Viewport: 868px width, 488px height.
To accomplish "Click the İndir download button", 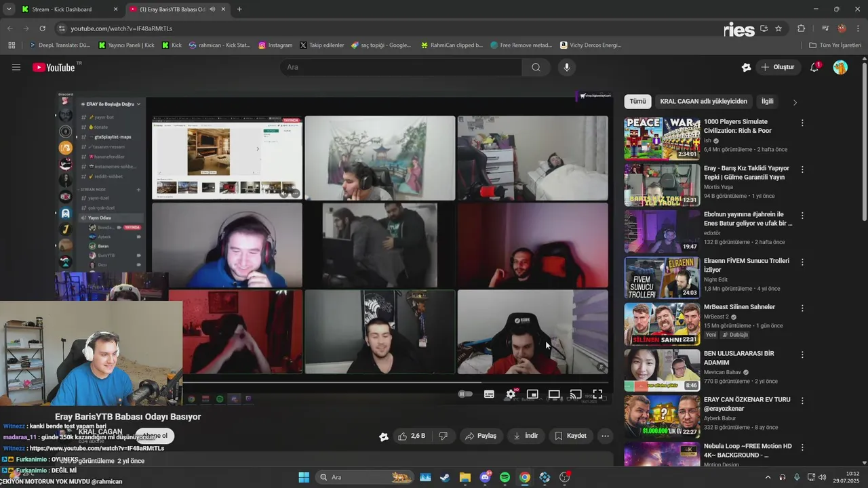I will tap(526, 436).
